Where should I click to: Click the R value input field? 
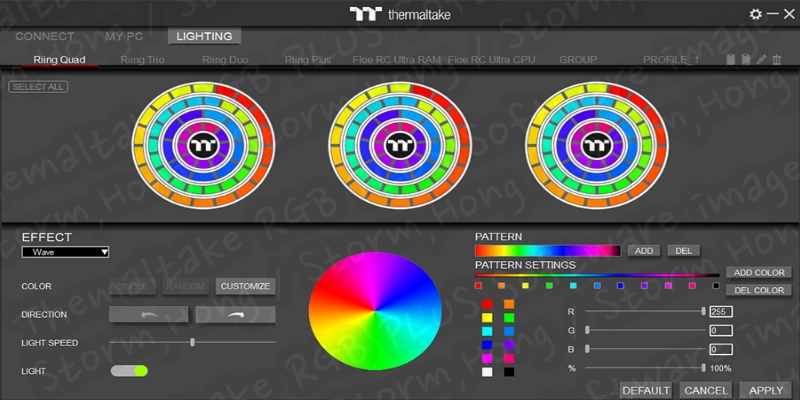[721, 311]
